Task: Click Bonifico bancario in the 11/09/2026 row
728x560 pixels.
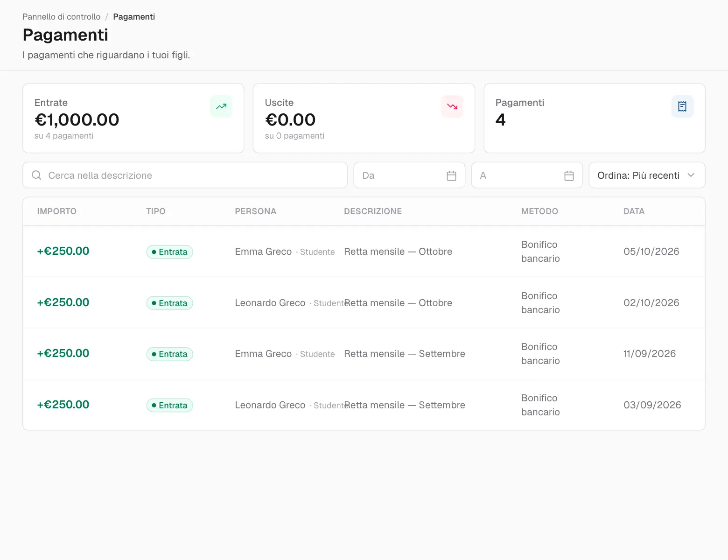Action: tap(540, 354)
